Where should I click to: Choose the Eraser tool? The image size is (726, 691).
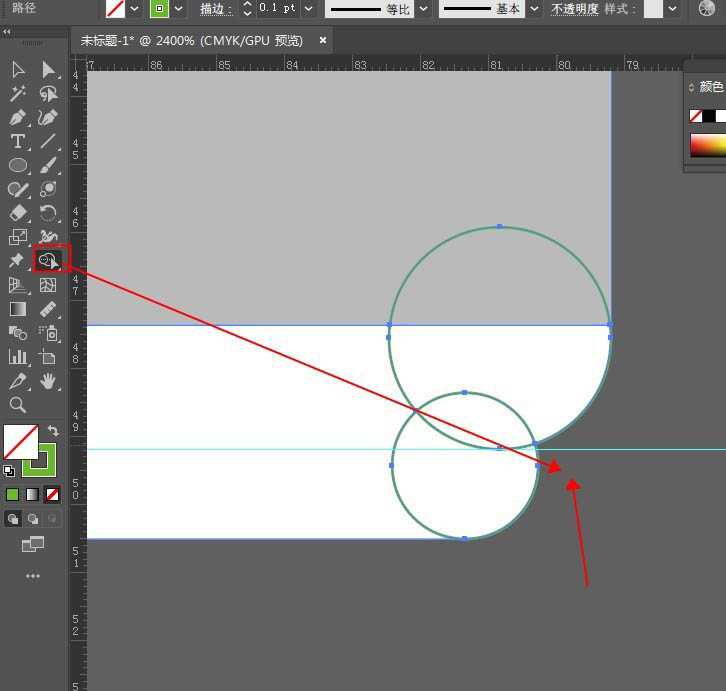pyautogui.click(x=17, y=213)
